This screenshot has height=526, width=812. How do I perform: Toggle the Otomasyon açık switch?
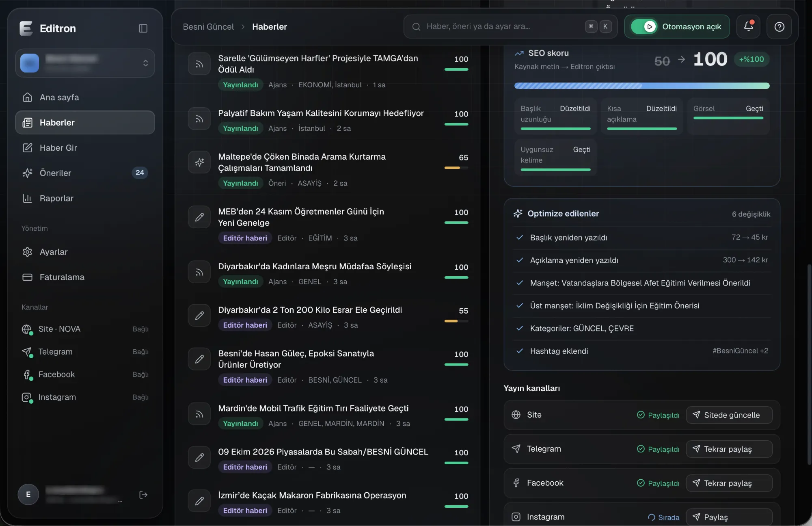[x=644, y=27]
